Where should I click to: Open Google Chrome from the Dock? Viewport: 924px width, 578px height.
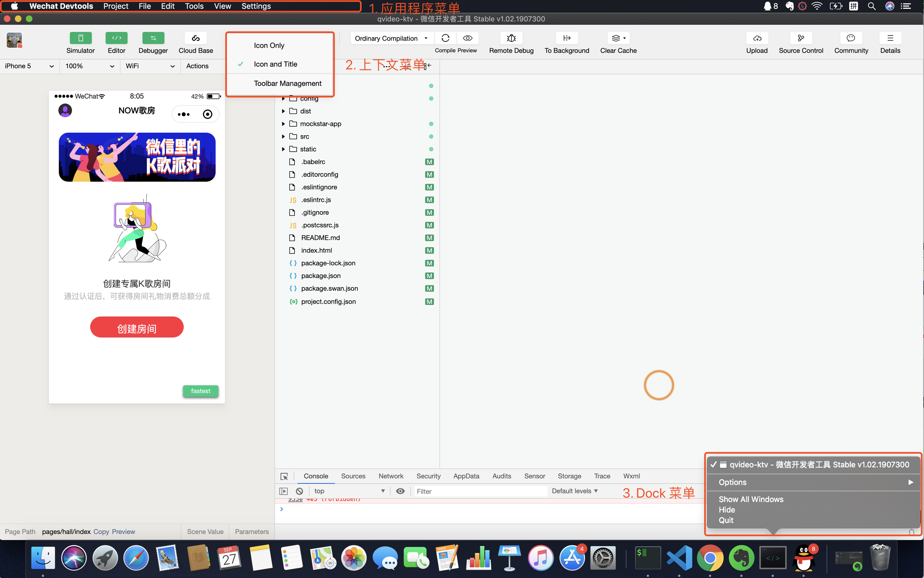coord(710,558)
